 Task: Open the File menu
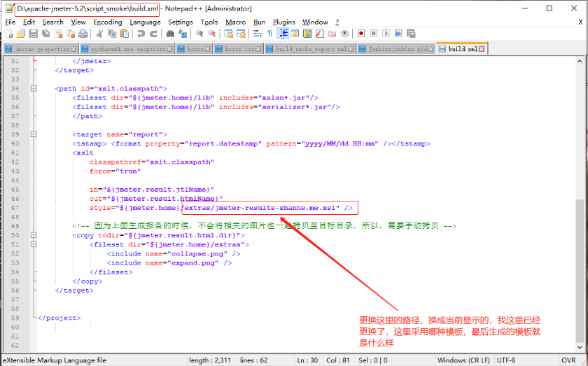pyautogui.click(x=10, y=22)
